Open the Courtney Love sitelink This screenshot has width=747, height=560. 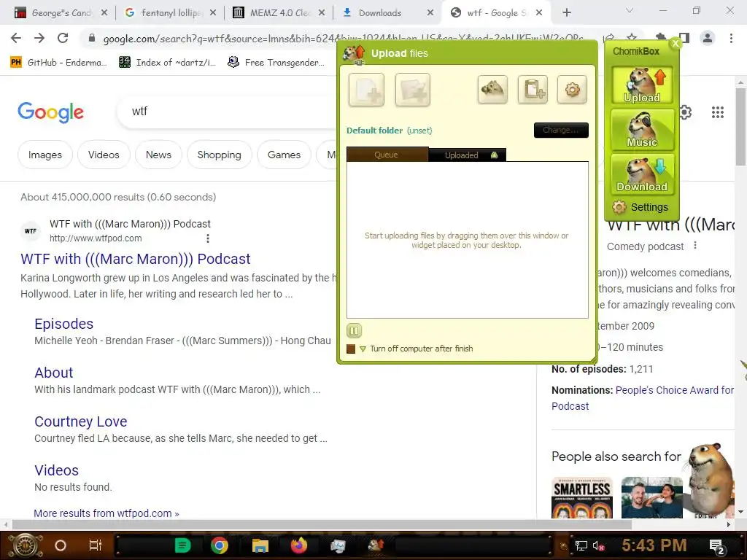80,422
